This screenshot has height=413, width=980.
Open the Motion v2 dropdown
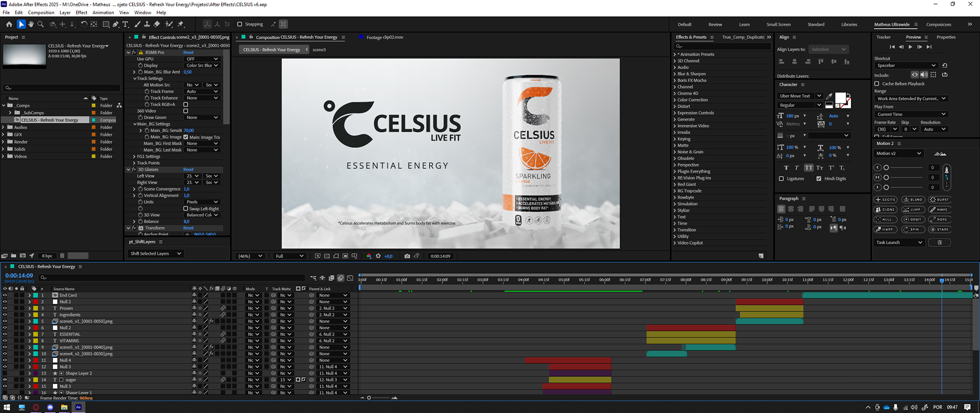[x=899, y=153]
